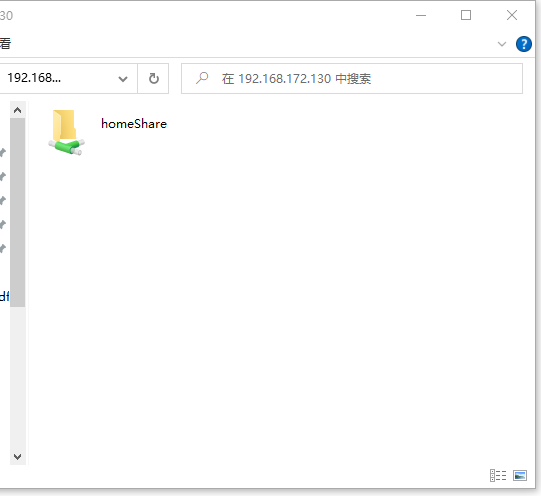Click the magnifier icon in search box
This screenshot has height=496, width=541.
pyautogui.click(x=202, y=78)
